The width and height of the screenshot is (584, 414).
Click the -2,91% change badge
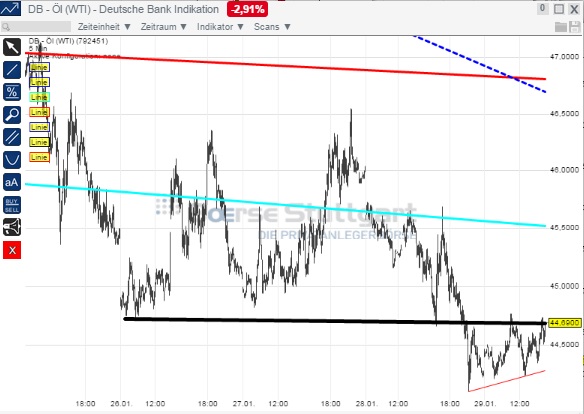pos(247,9)
